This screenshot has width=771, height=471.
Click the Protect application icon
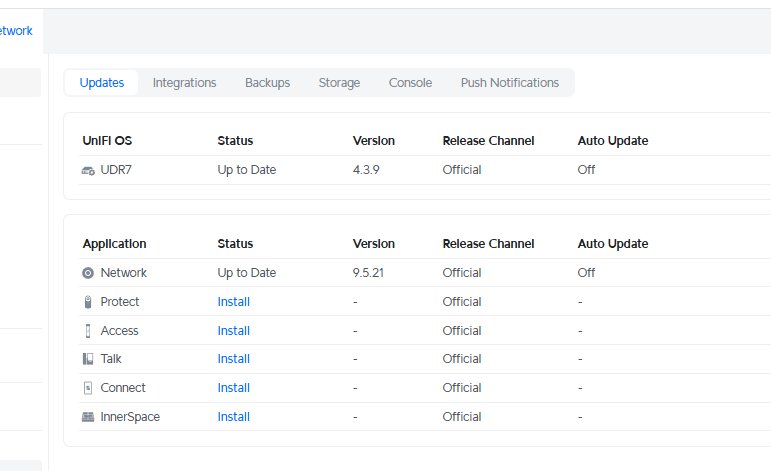[x=88, y=302]
